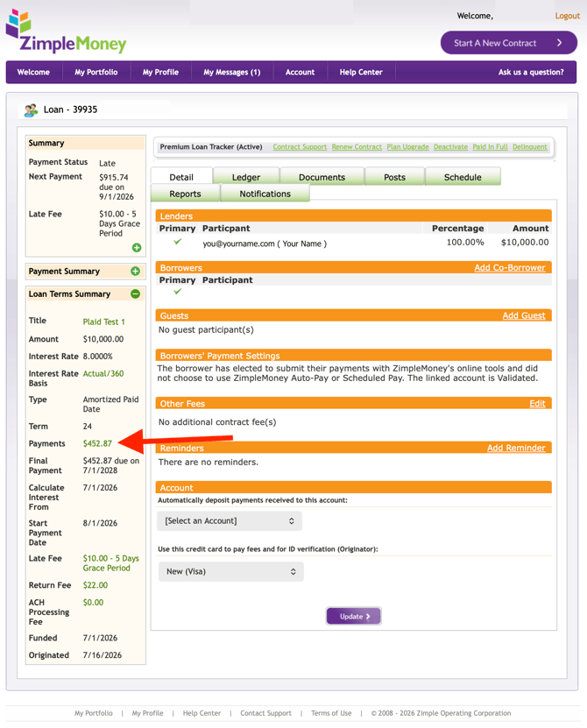Select the Detail tab
The width and height of the screenshot is (587, 728).
[x=181, y=177]
